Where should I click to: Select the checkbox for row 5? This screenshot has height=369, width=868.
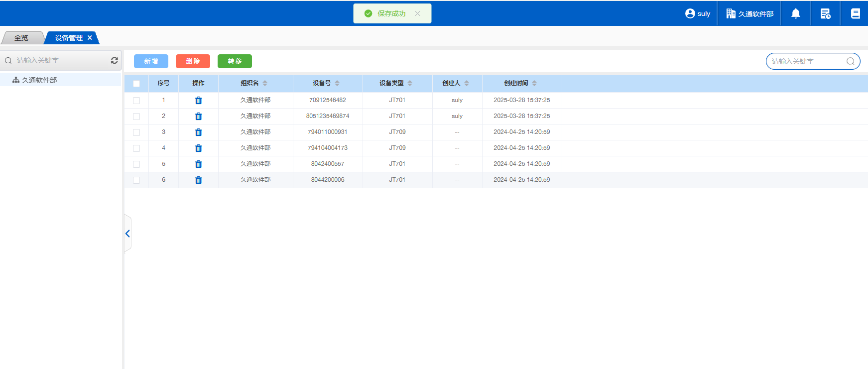click(136, 164)
